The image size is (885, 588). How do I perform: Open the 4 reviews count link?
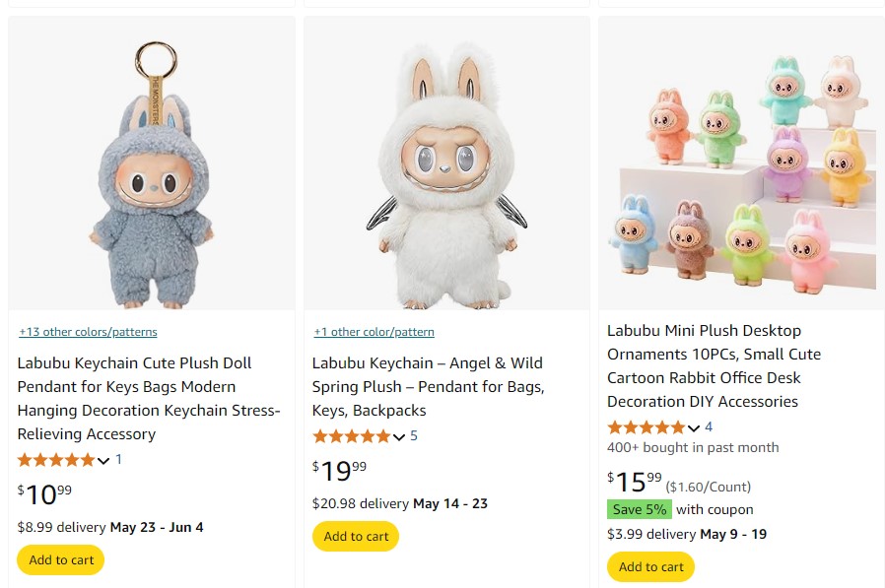(x=709, y=426)
